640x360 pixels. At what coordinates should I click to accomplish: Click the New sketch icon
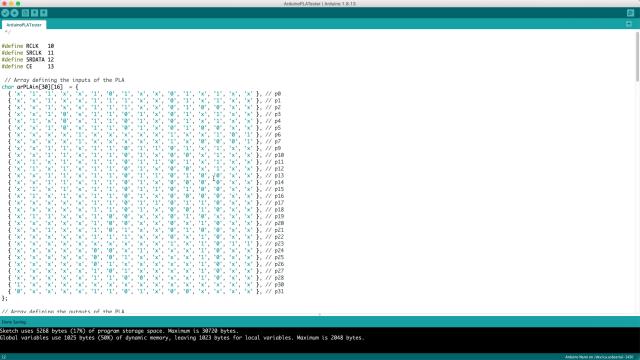coord(25,13)
